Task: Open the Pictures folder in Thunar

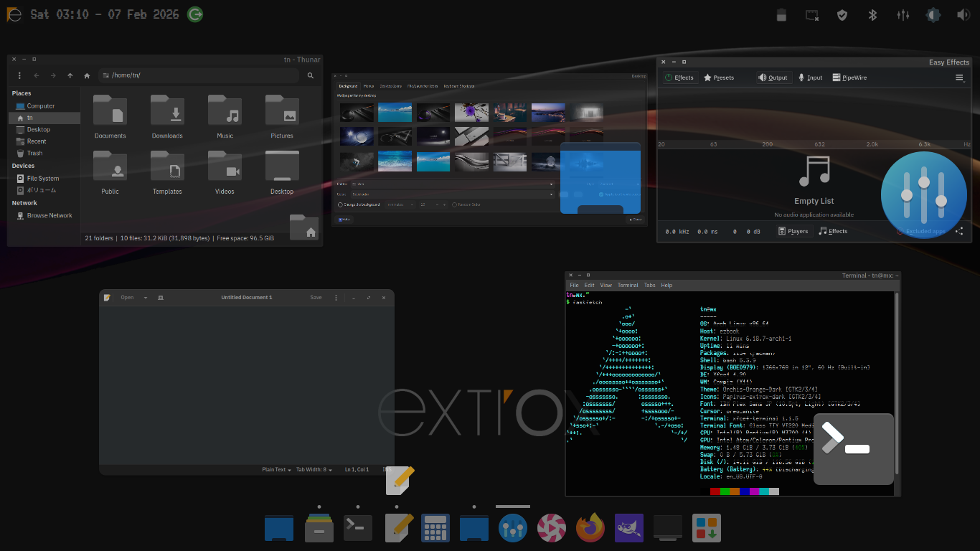Action: (x=282, y=118)
